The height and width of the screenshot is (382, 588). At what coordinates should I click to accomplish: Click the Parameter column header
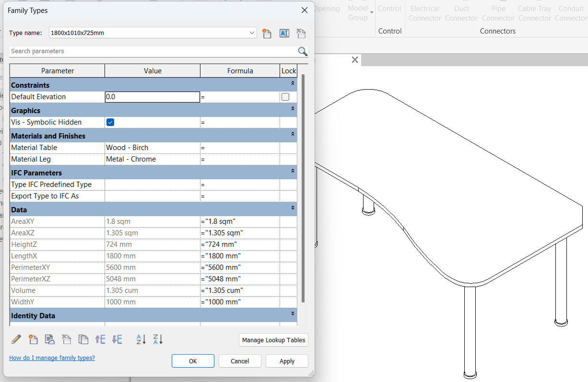click(58, 70)
